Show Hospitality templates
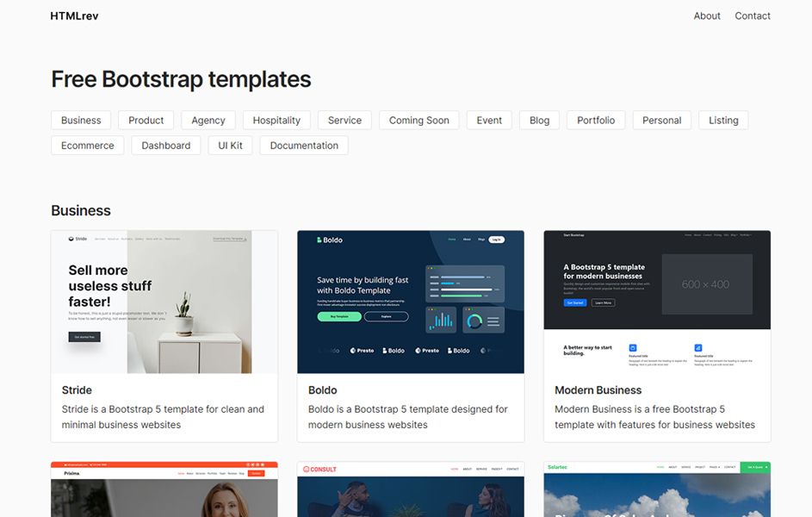812x517 pixels. click(276, 120)
